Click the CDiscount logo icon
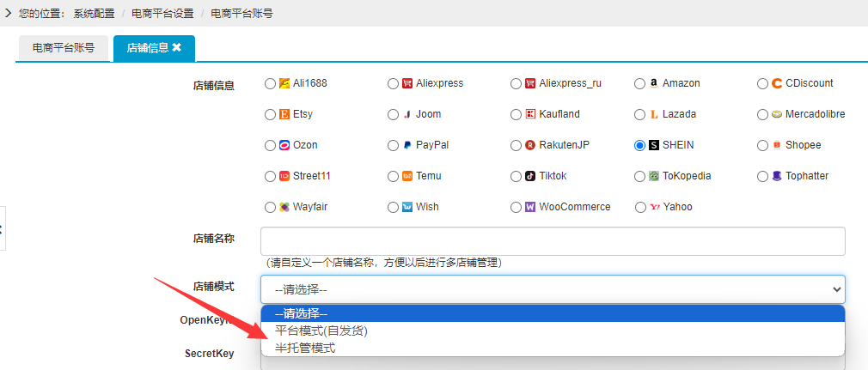 [x=777, y=83]
